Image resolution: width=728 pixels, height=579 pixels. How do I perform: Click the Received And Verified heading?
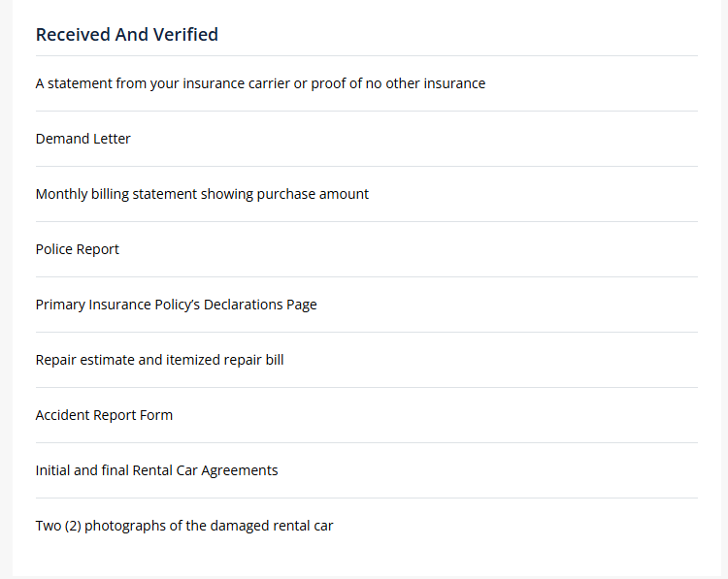127,35
